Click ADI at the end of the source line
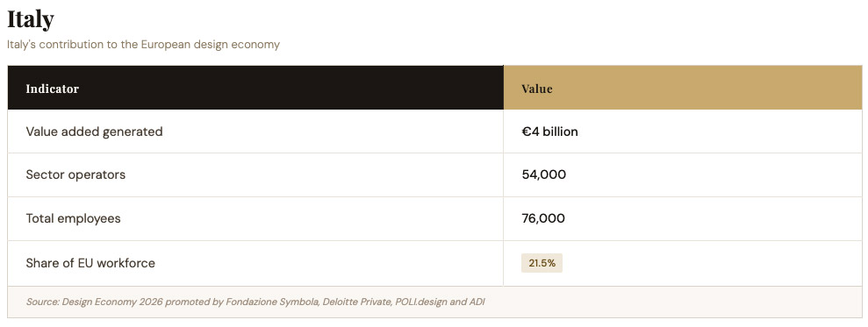Screen dimensions: 868x327 477,302
